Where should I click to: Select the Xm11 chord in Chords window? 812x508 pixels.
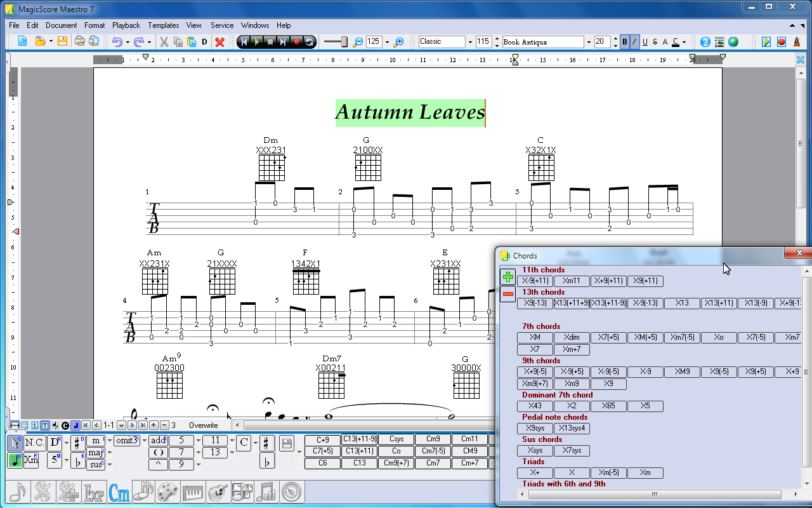(x=572, y=281)
